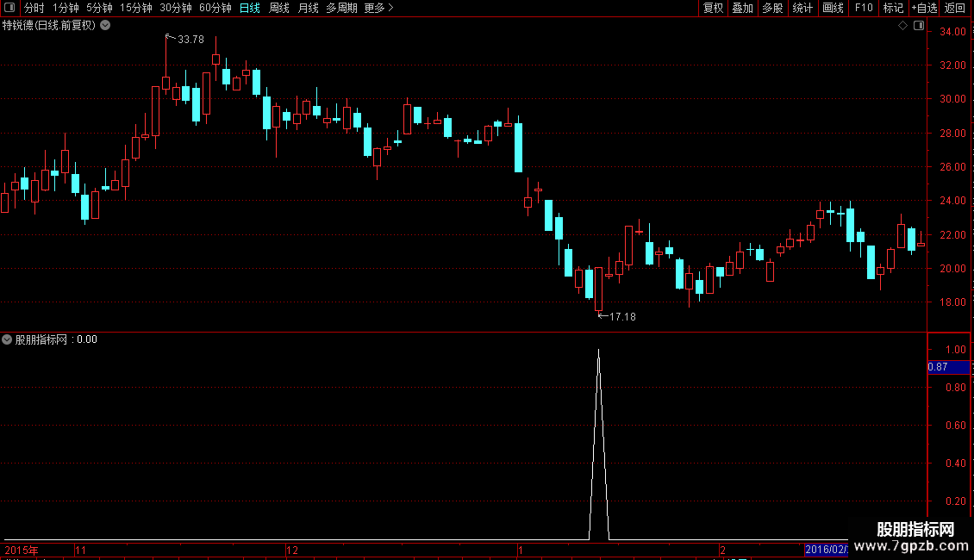Viewport: 974px width, 560px height.
Task: Switch to 分时 intraday view
Action: pyautogui.click(x=34, y=8)
